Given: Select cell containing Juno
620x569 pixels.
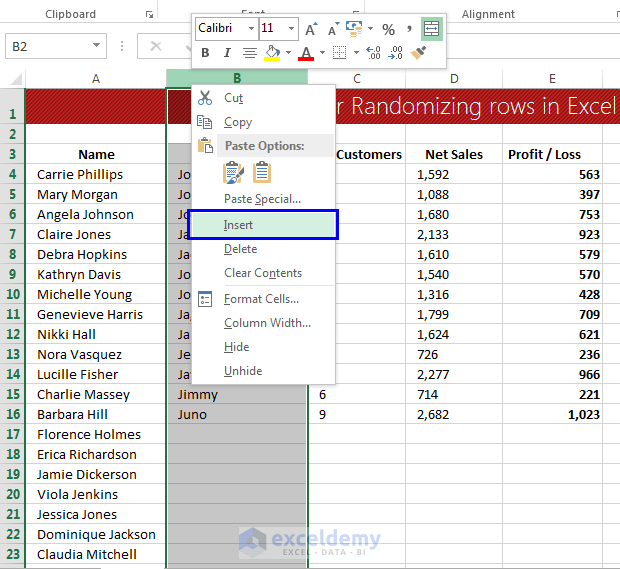Looking at the screenshot, I should click(x=238, y=414).
